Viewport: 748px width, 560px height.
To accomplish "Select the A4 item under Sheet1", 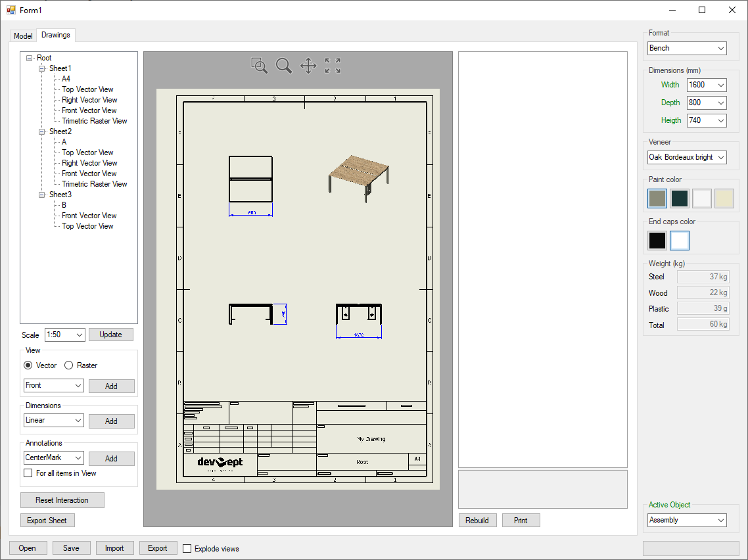I will pos(66,79).
